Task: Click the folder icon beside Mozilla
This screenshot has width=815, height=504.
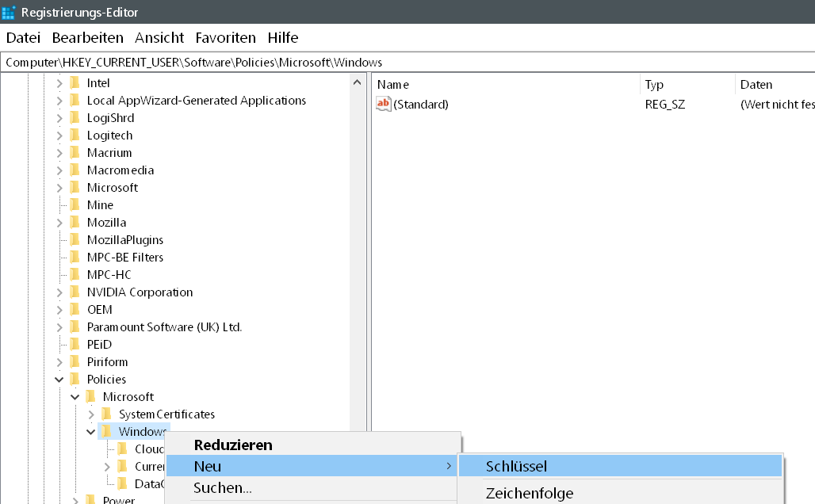Action: click(x=75, y=223)
